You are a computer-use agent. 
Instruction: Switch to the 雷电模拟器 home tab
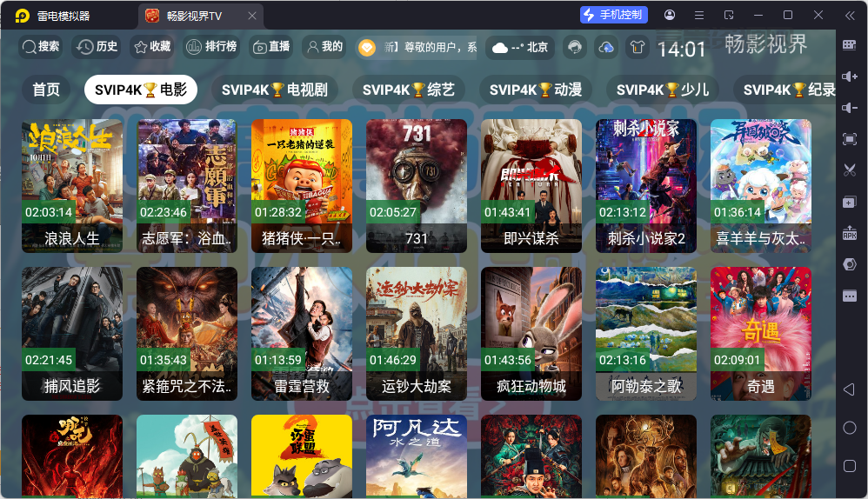click(x=52, y=16)
